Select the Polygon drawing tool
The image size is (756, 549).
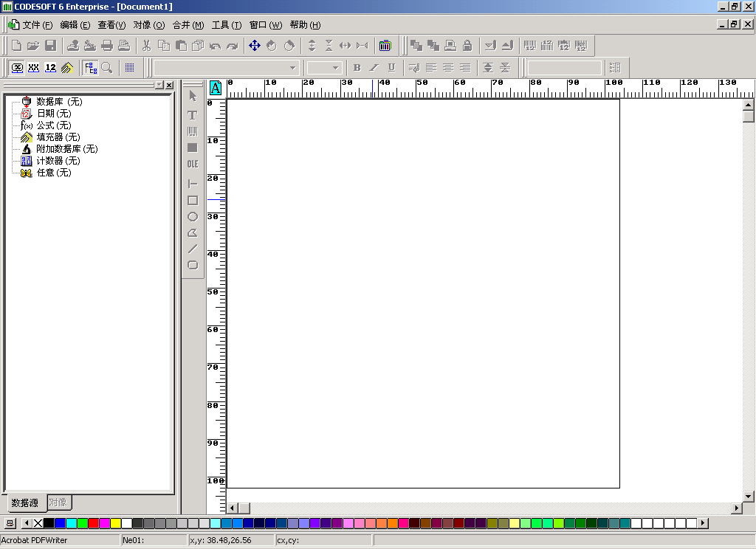[x=193, y=232]
